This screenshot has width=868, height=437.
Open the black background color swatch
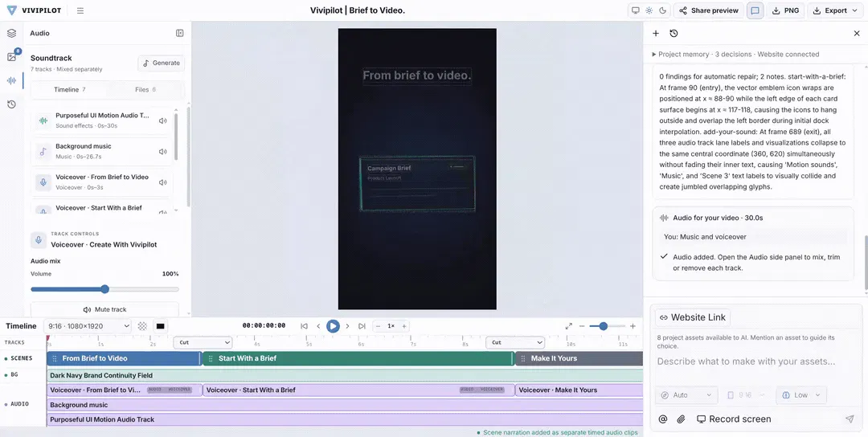click(x=161, y=326)
